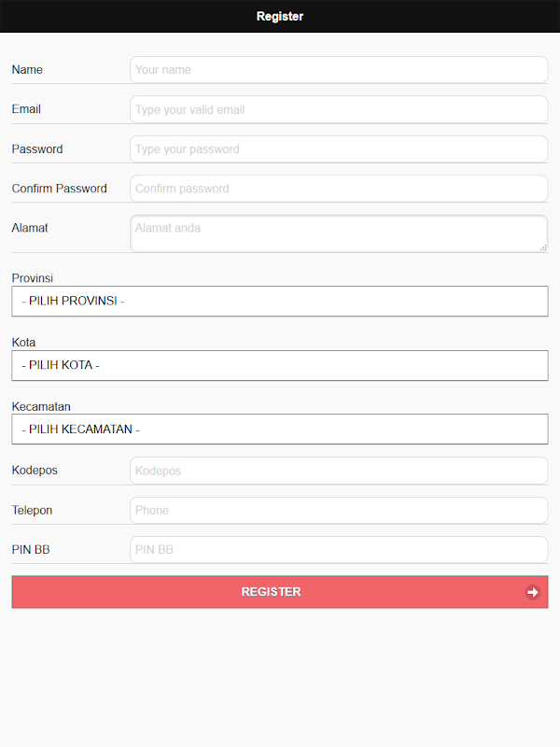Open the Provinsi dropdown

[280, 302]
